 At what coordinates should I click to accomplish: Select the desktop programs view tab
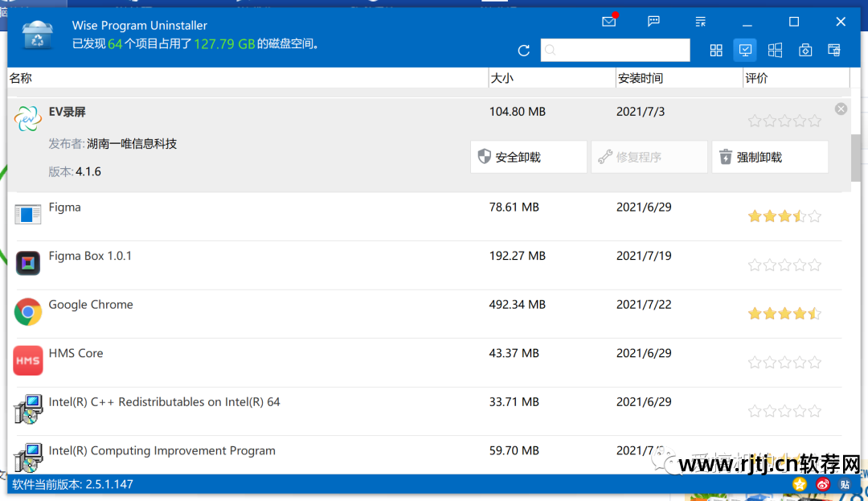[745, 51]
